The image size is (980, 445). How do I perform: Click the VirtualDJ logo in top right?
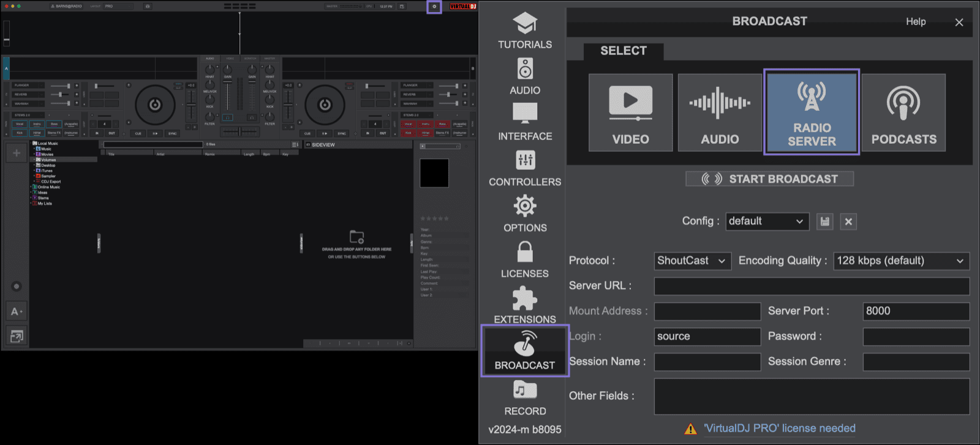click(463, 6)
